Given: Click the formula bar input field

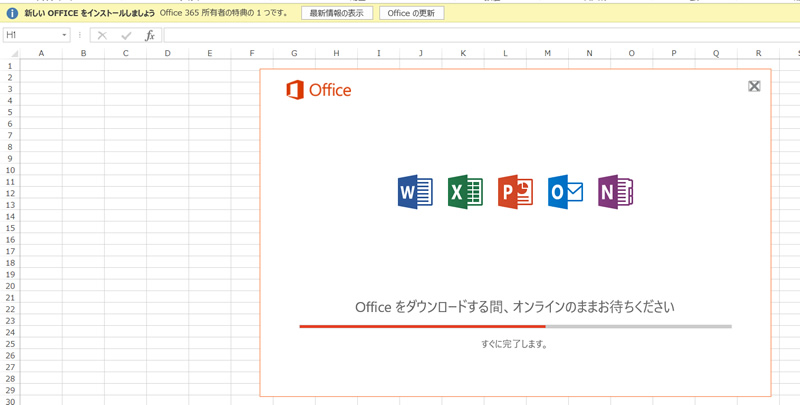Looking at the screenshot, I should 482,35.
